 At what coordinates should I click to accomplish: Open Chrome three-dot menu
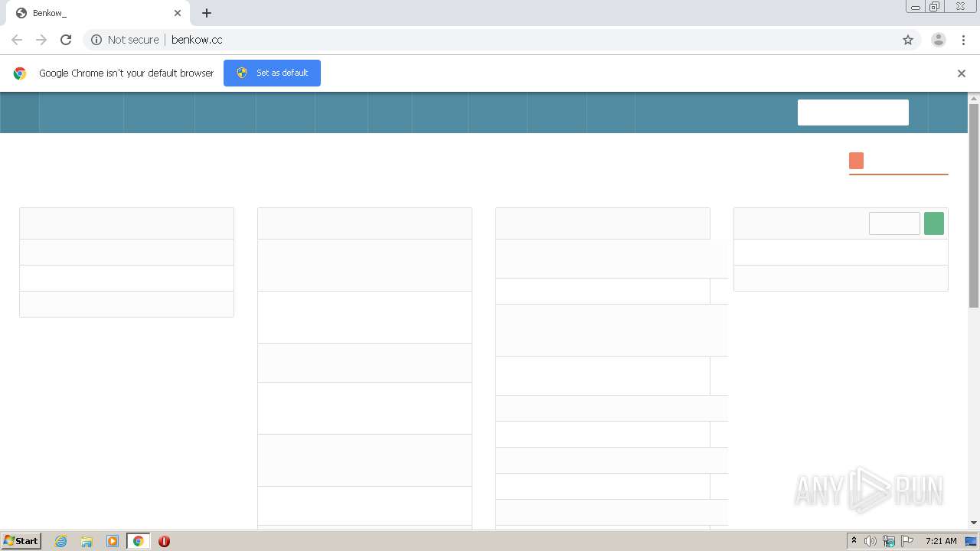(963, 40)
